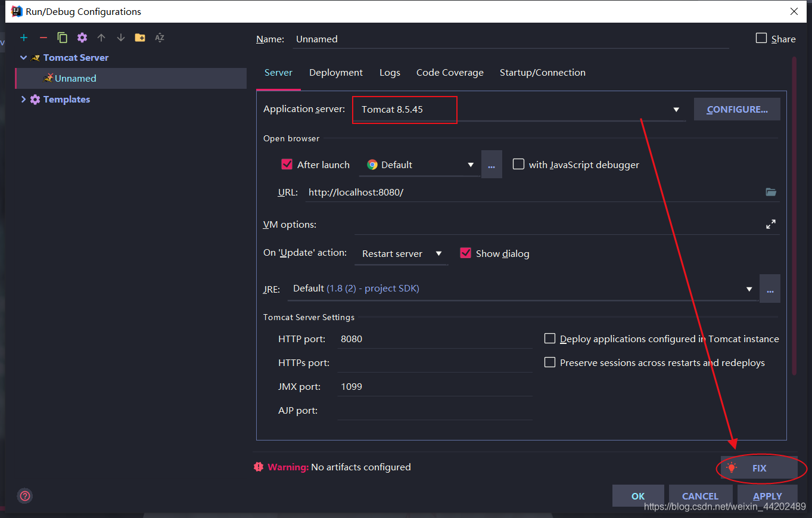Switch to the Deployment tab
Image resolution: width=812 pixels, height=518 pixels.
(336, 73)
